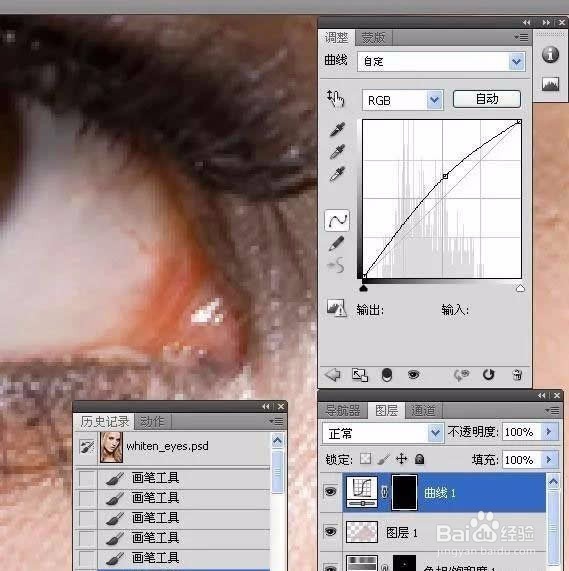The width and height of the screenshot is (569, 571).
Task: Collapse the History panel double arrows
Action: pos(266,406)
